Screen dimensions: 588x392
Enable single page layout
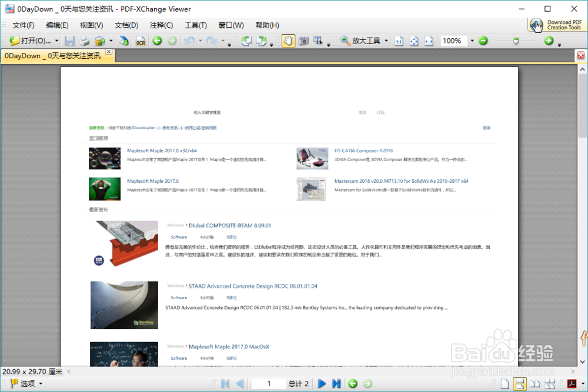point(505,383)
